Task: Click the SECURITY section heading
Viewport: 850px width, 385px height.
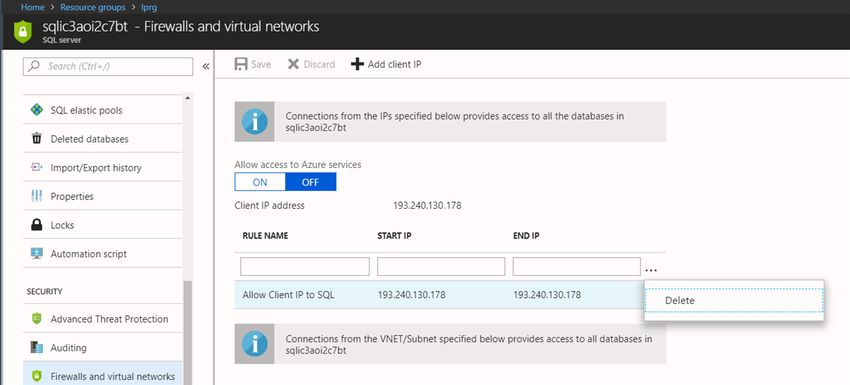Action: pos(44,291)
